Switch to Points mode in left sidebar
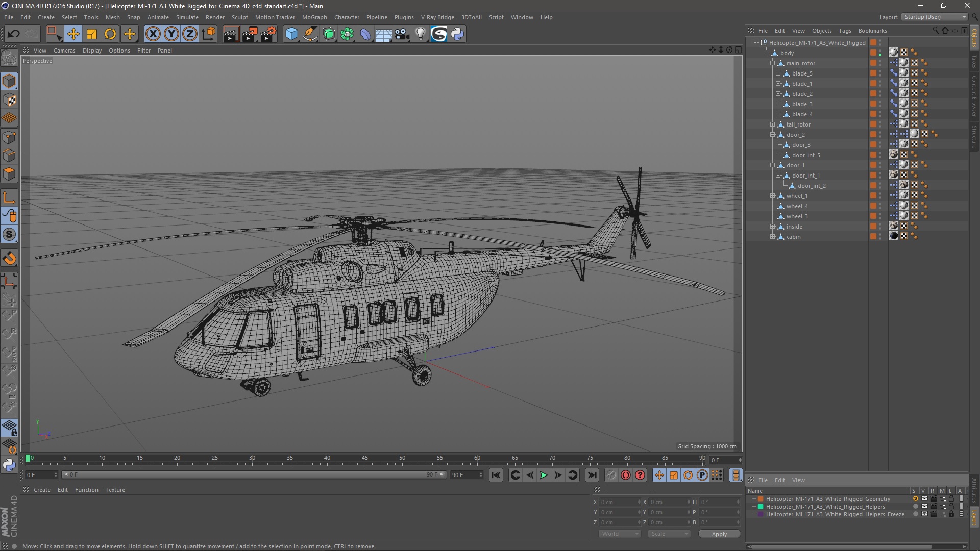The width and height of the screenshot is (980, 551). coord(9,137)
